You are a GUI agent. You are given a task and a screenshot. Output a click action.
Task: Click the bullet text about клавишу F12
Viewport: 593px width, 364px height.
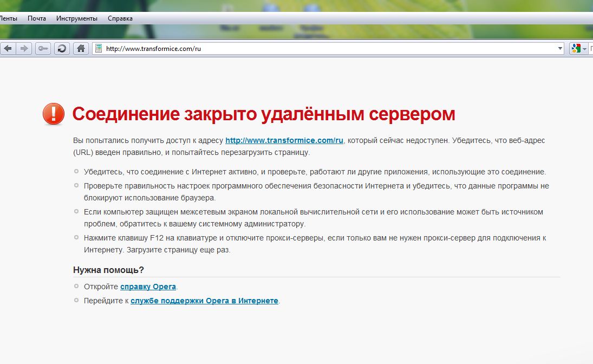(315, 244)
